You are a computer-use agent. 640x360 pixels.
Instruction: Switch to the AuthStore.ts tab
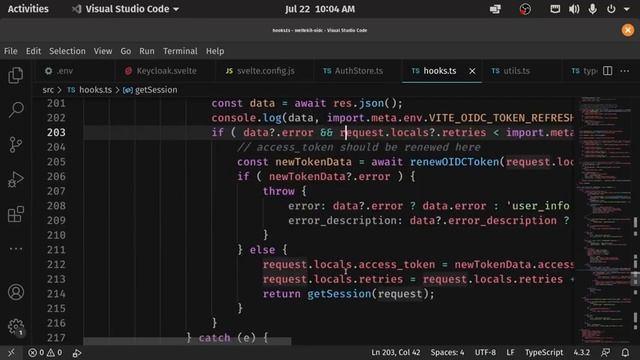pyautogui.click(x=357, y=71)
